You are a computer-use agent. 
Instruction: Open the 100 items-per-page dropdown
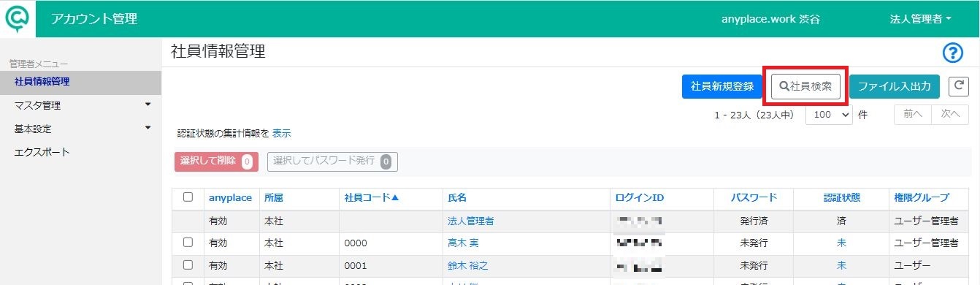829,115
